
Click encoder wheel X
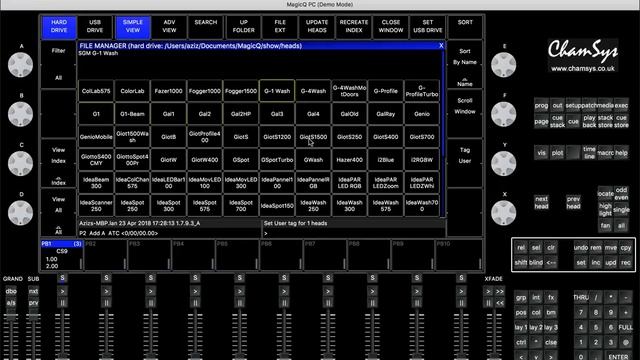503,213
